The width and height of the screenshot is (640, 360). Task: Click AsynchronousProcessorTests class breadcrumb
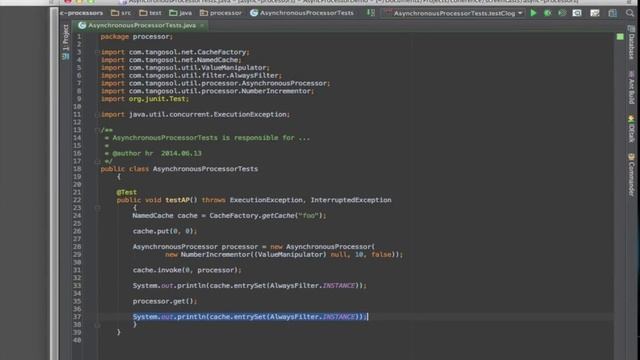[x=302, y=13]
